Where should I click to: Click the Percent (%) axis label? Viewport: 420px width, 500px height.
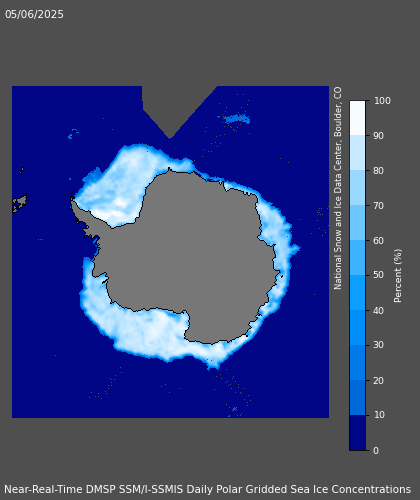pyautogui.click(x=398, y=276)
